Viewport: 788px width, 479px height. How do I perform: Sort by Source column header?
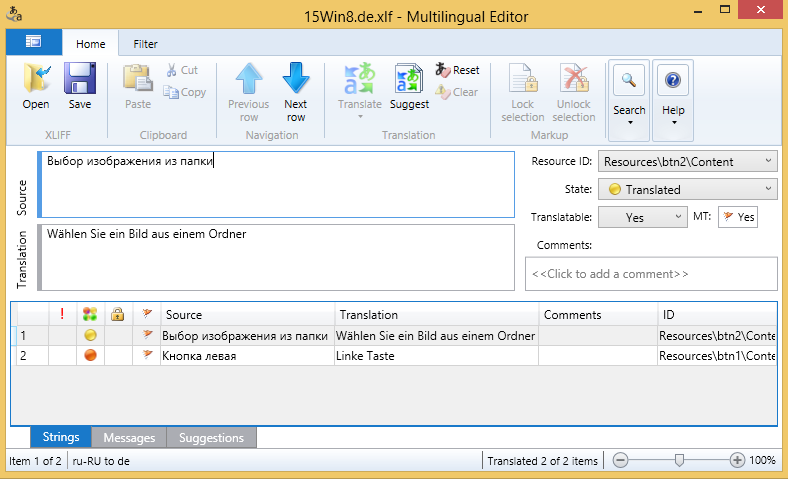pyautogui.click(x=247, y=315)
